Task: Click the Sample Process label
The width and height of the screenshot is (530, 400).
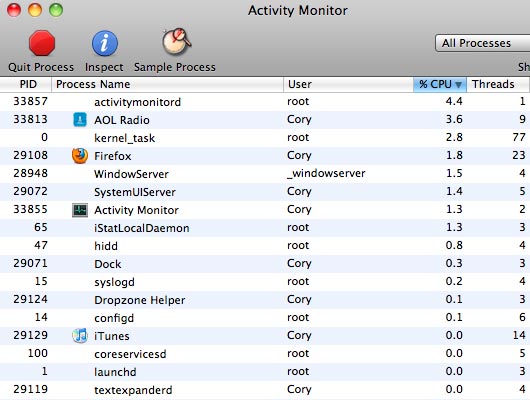Action: [x=175, y=67]
